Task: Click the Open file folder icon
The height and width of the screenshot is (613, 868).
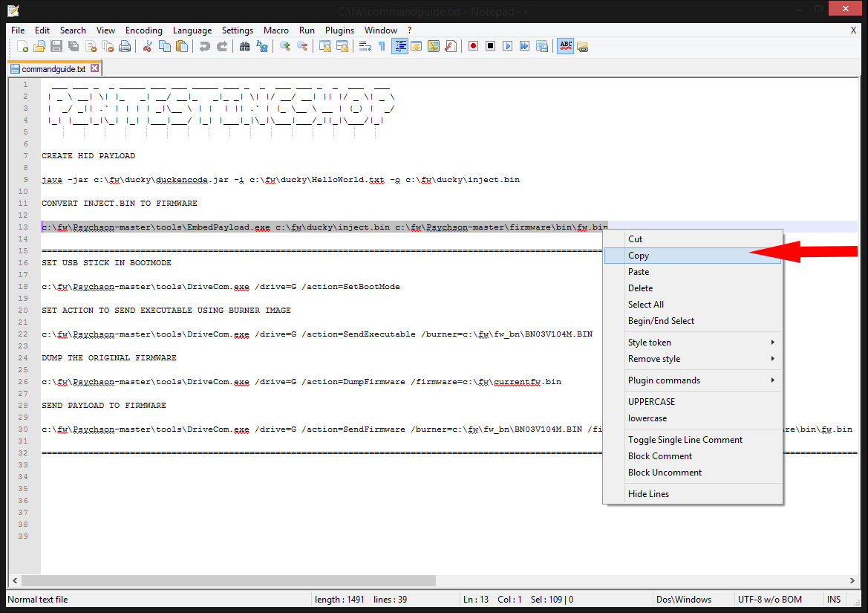Action: click(39, 47)
